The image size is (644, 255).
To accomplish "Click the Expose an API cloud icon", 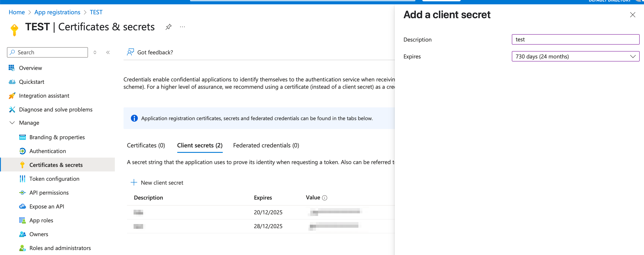I will (22, 207).
